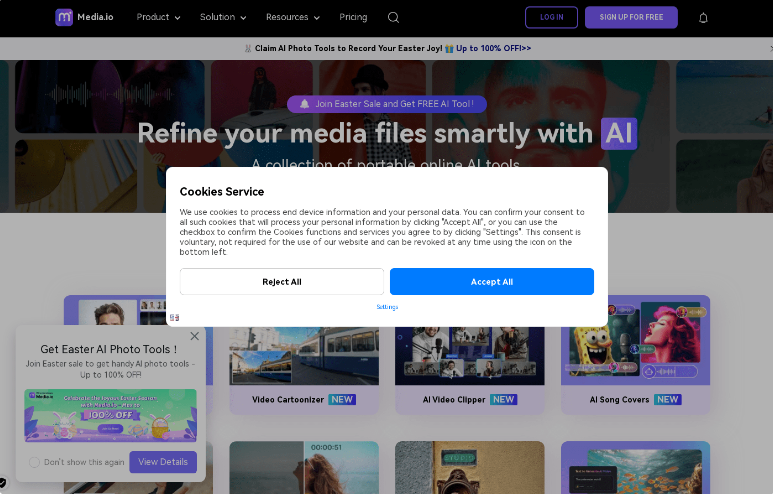Open the Easter 100% OFF banner image

click(110, 415)
